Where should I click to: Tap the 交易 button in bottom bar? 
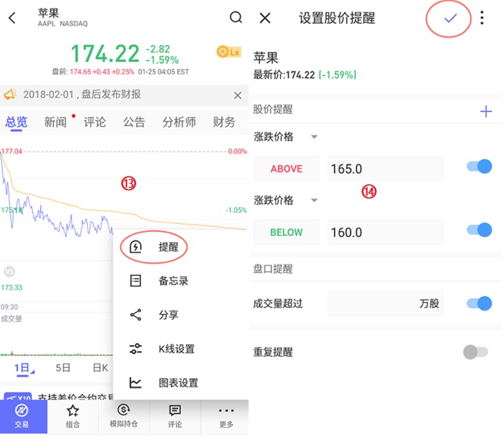23,417
